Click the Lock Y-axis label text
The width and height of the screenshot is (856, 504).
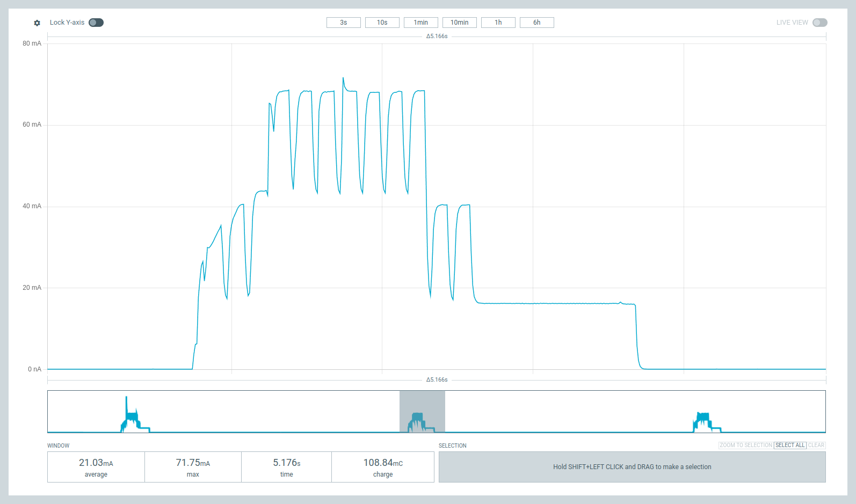click(x=67, y=23)
